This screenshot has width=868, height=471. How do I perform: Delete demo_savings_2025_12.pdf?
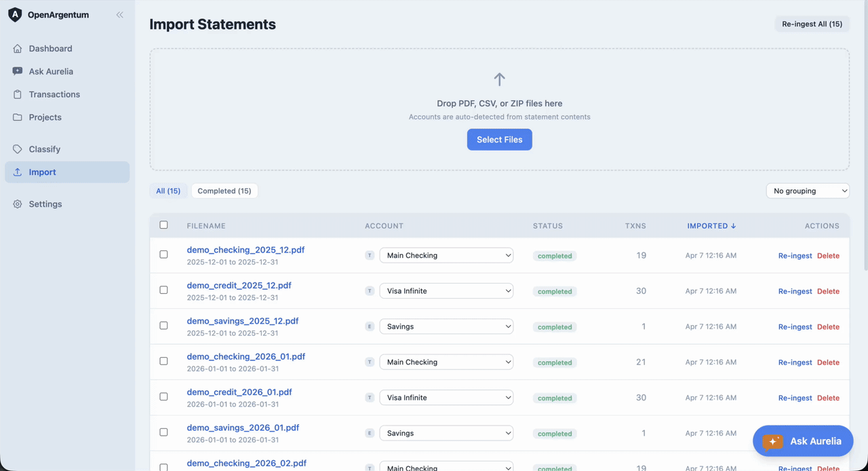tap(828, 326)
